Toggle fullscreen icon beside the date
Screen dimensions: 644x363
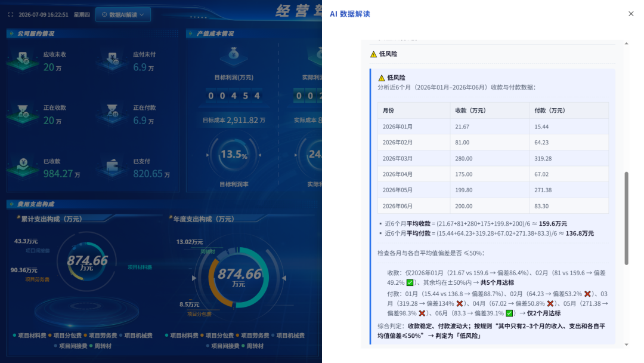coord(11,14)
